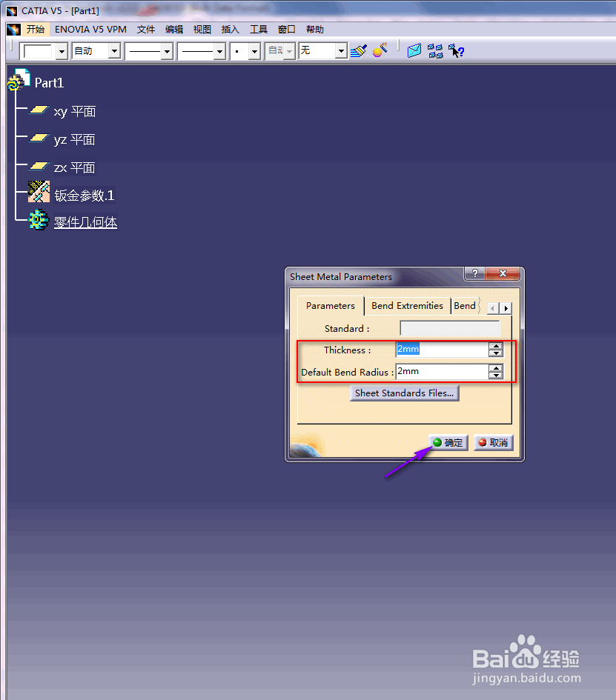Image resolution: width=616 pixels, height=700 pixels.
Task: Open the 插入 (Insert) menu
Action: tap(231, 30)
